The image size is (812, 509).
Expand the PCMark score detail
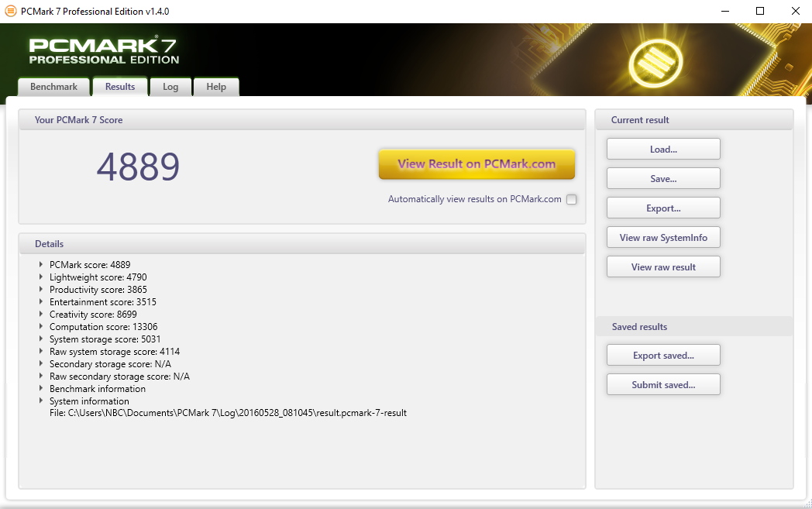41,265
